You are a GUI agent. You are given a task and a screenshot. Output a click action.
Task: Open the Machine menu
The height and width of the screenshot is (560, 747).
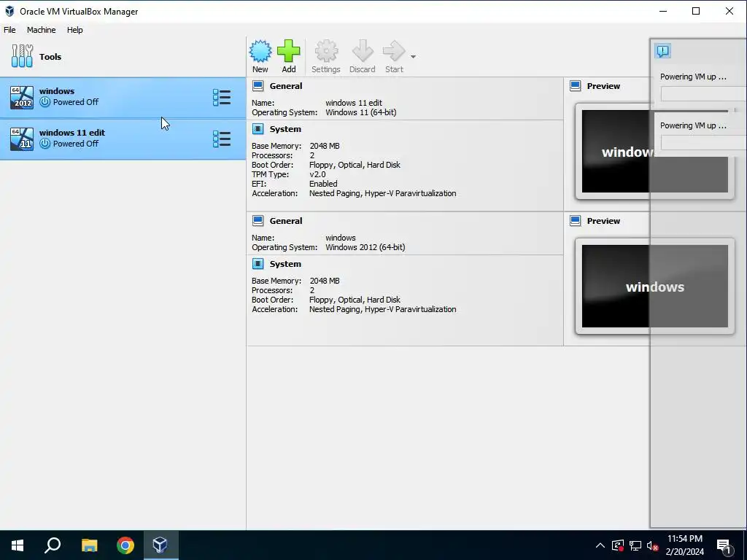click(41, 29)
